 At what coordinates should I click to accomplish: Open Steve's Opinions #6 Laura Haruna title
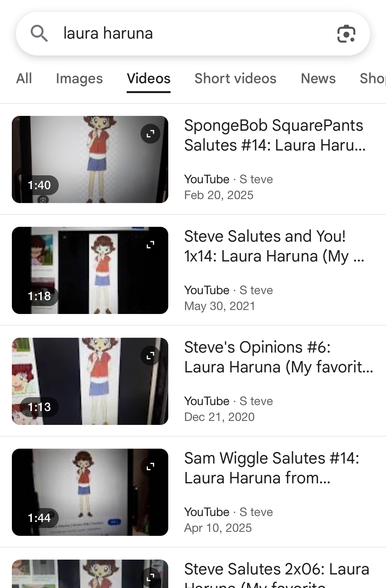click(279, 357)
